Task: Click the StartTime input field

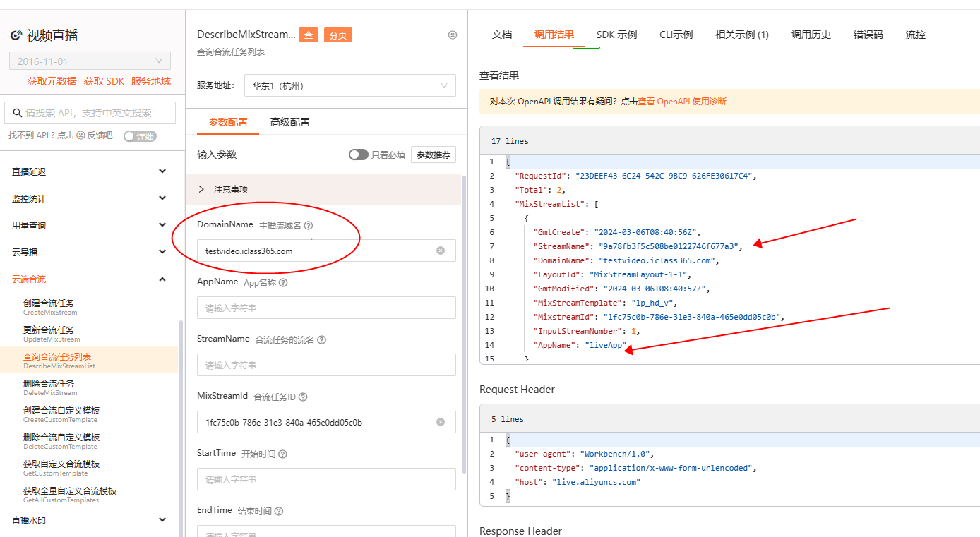Action: [326, 479]
